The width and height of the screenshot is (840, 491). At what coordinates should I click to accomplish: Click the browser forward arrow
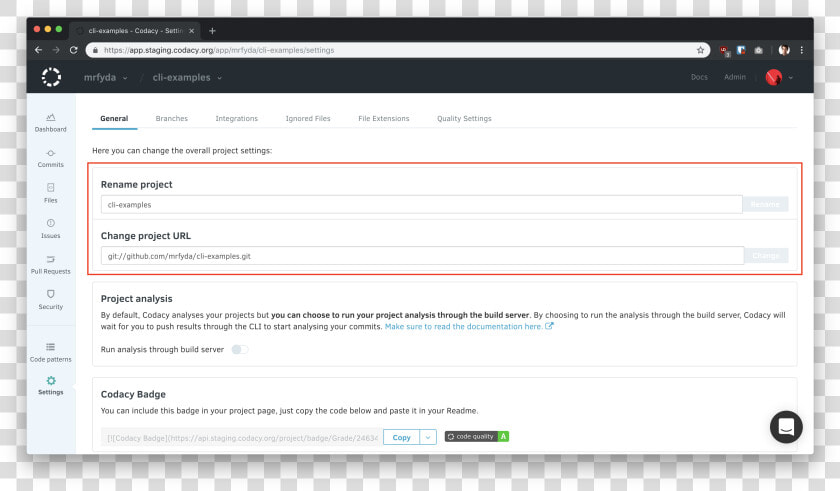click(56, 50)
